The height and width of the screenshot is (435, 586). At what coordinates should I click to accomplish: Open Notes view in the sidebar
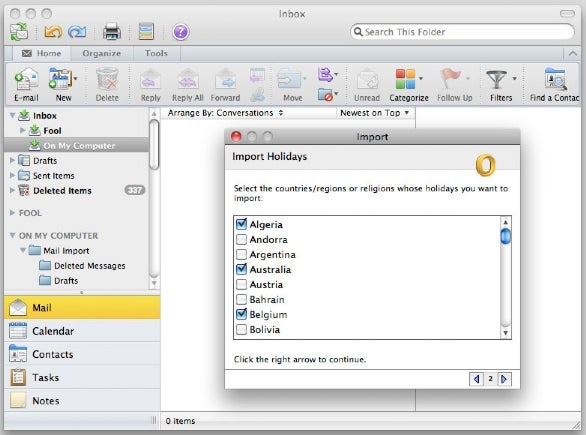(x=82, y=400)
